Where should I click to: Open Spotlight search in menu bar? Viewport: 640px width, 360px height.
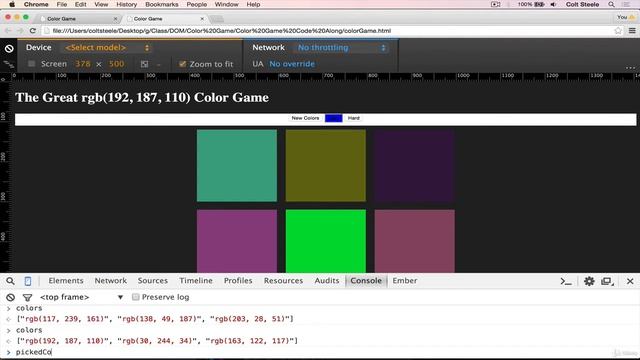(x=611, y=4)
